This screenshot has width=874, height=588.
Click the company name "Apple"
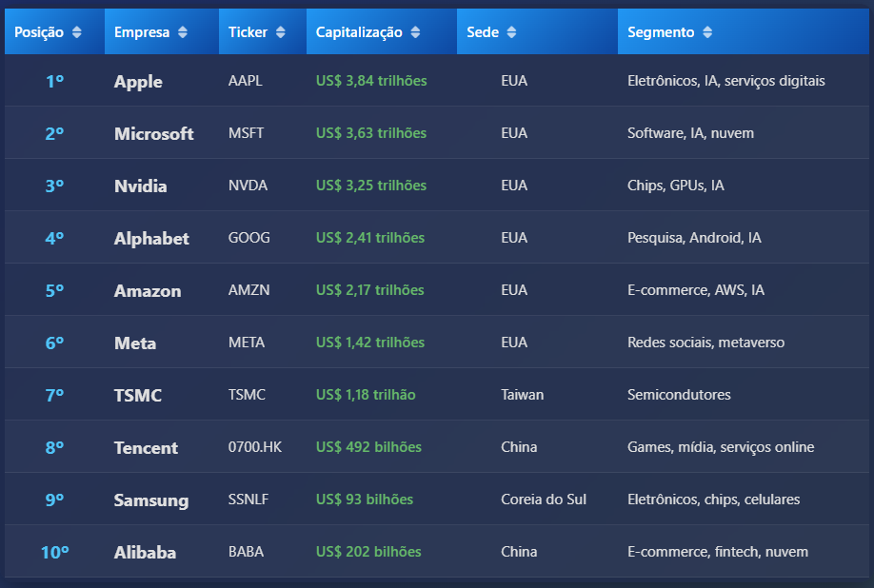coord(138,82)
